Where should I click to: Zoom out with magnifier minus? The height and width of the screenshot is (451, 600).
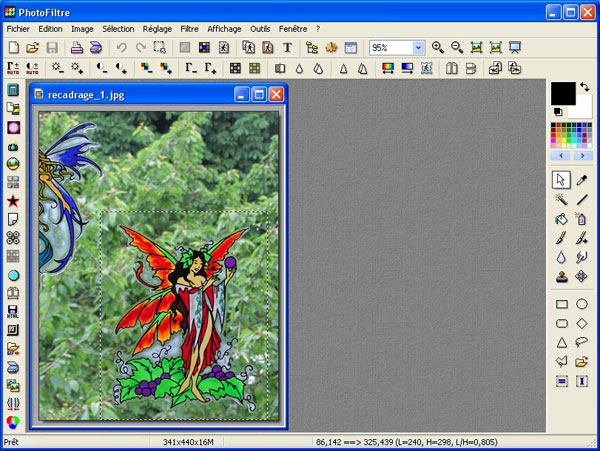click(457, 47)
